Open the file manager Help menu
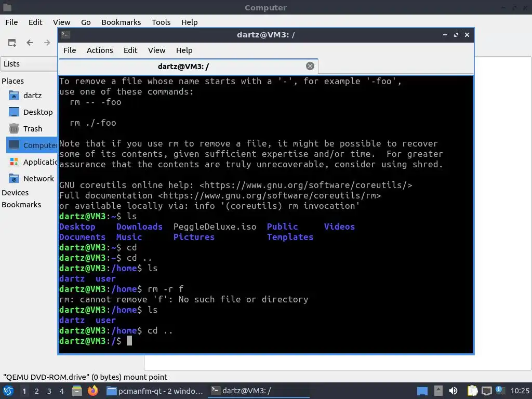 [189, 22]
